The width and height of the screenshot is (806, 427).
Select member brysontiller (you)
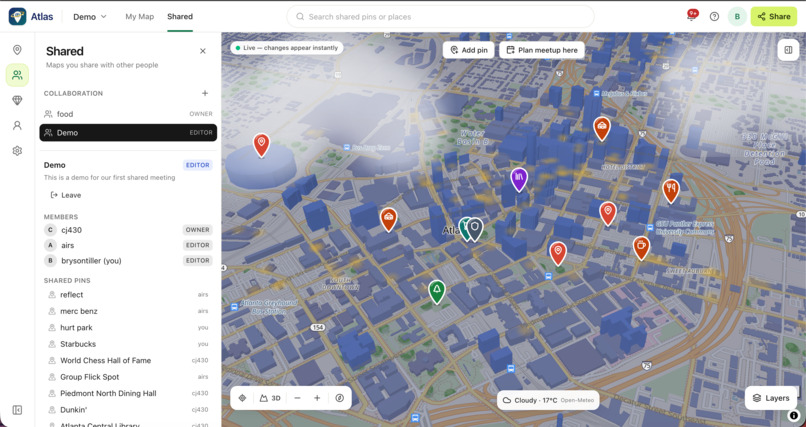coord(128,261)
